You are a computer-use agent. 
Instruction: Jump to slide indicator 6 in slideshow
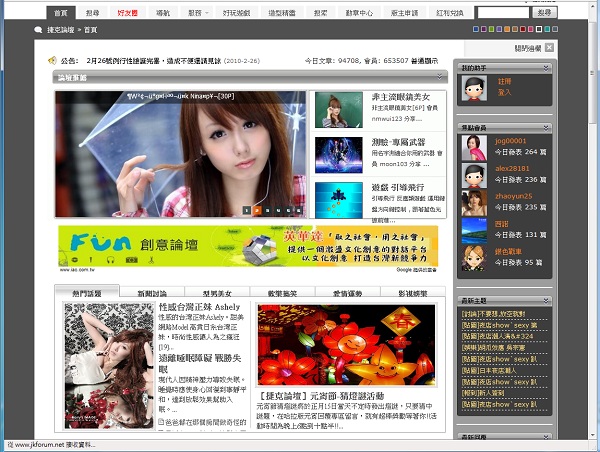(x=299, y=210)
